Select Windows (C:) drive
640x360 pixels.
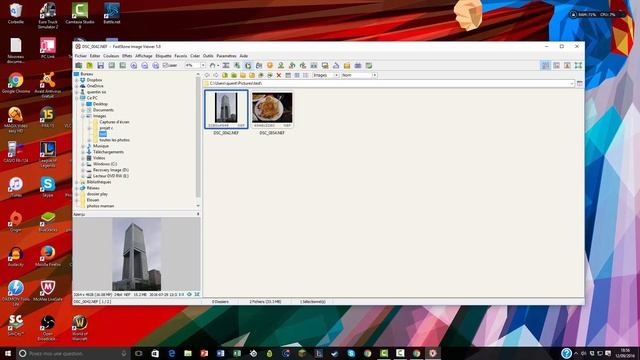(x=105, y=164)
